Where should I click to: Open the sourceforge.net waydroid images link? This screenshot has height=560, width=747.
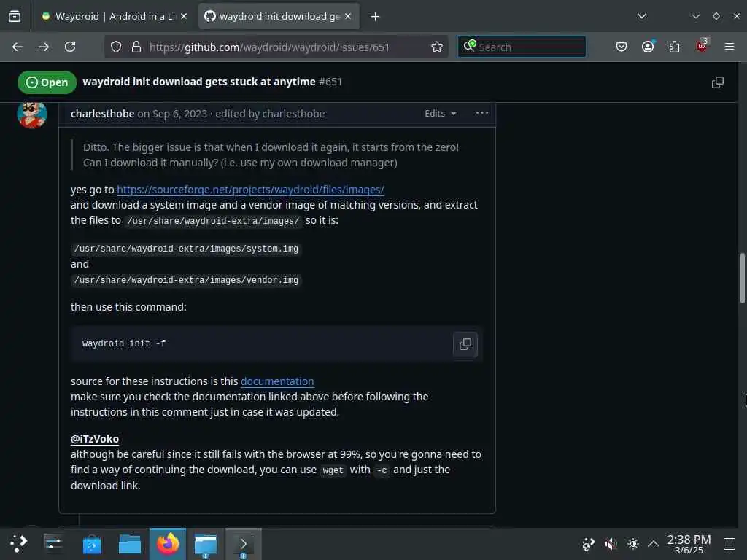pyautogui.click(x=251, y=190)
